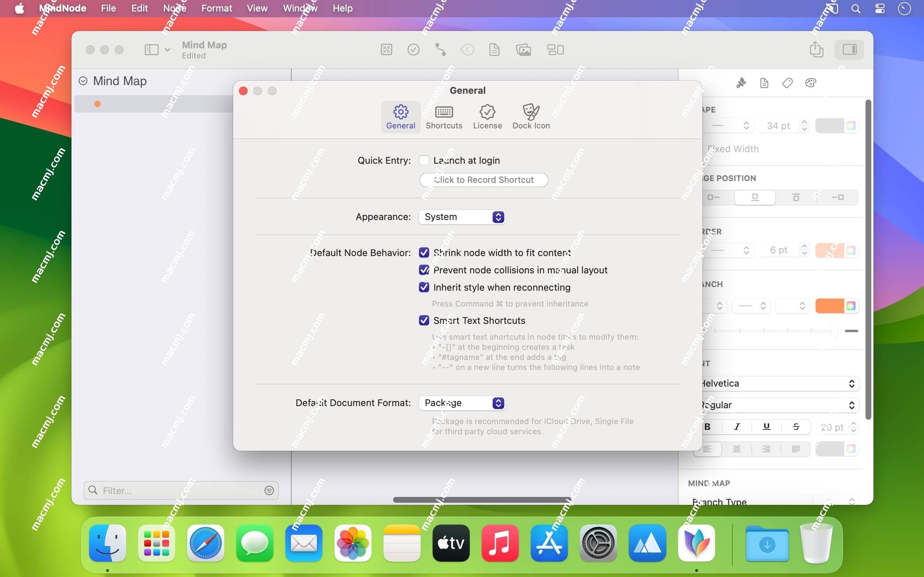
Task: Uncheck Smart Text Shortcuts option
Action: point(424,320)
